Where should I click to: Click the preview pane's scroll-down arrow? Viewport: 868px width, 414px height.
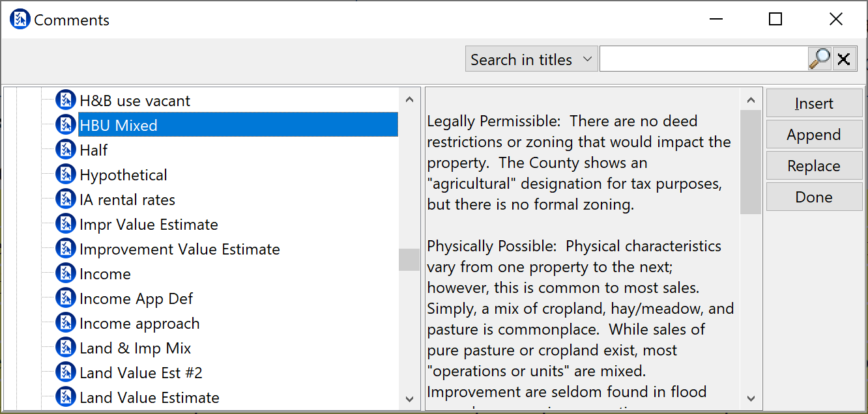point(751,398)
